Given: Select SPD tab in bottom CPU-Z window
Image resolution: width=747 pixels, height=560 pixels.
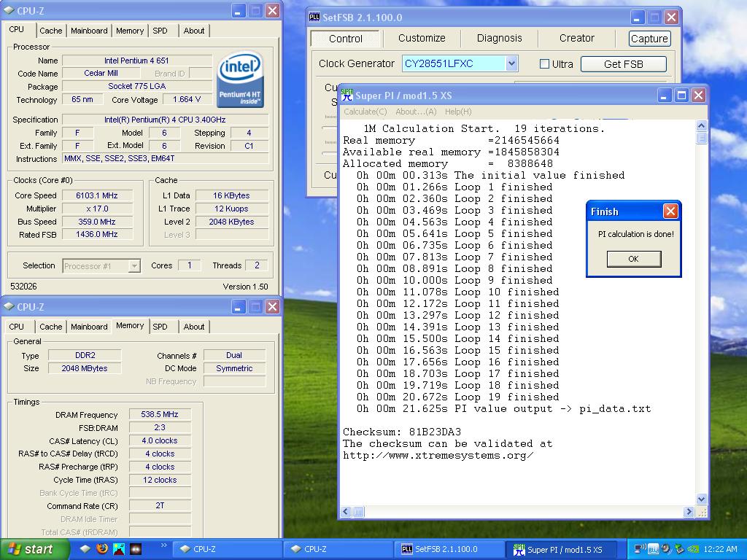Looking at the screenshot, I should (160, 327).
